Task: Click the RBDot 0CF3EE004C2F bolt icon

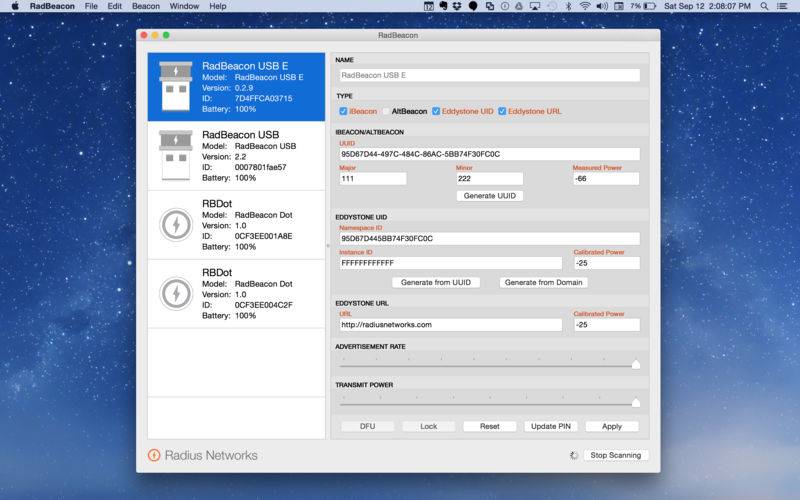Action: pyautogui.click(x=176, y=293)
